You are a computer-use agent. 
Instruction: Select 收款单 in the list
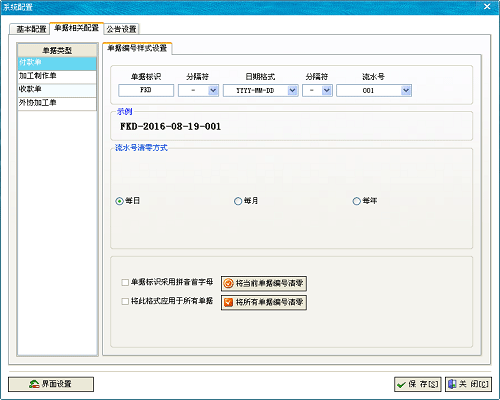click(x=57, y=90)
